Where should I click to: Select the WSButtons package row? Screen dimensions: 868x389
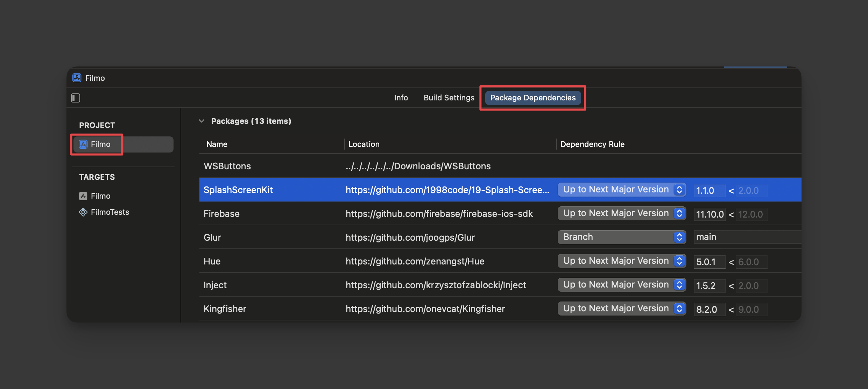227,166
